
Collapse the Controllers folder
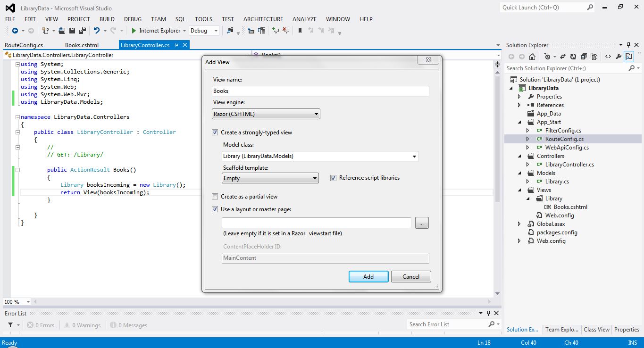519,156
